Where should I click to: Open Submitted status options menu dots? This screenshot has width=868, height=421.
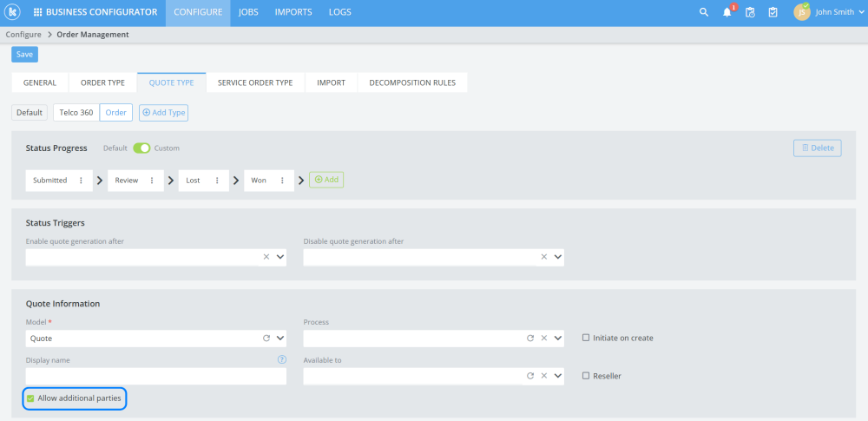pyautogui.click(x=81, y=181)
